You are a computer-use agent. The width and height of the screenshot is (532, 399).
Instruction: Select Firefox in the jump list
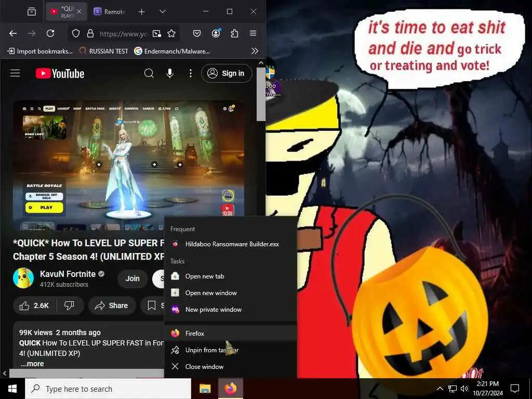coord(230,333)
